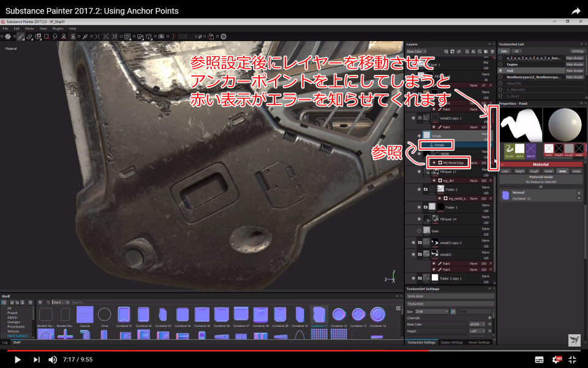Switch to Display Settings tab
The width and height of the screenshot is (588, 368).
coord(451,342)
